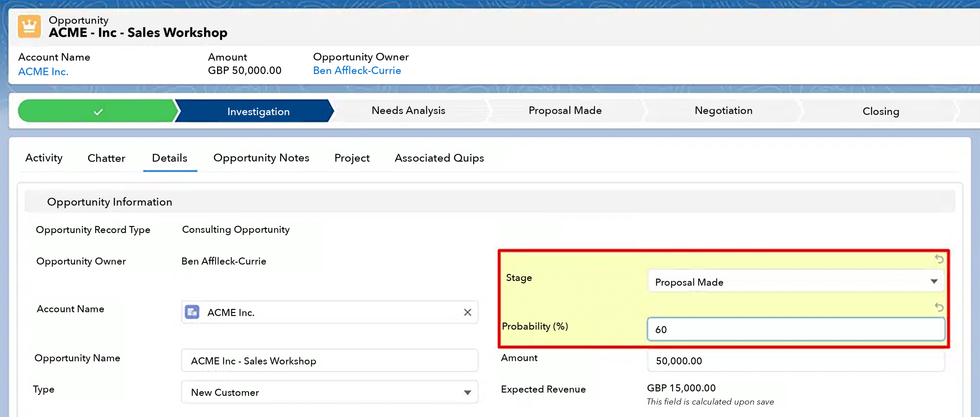
Task: Open the Associated Quips tab
Action: (x=439, y=158)
